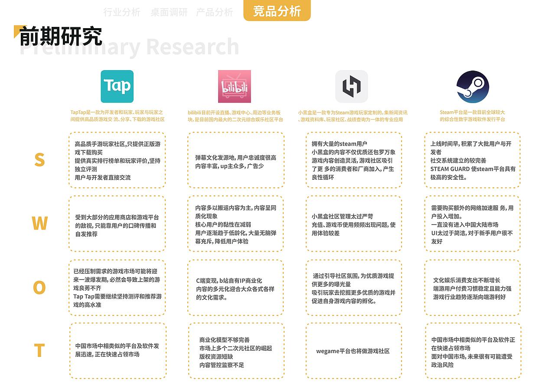
Task: Click 小黑盒 opportunity box 通过引导社区氛围
Action: coord(353,288)
